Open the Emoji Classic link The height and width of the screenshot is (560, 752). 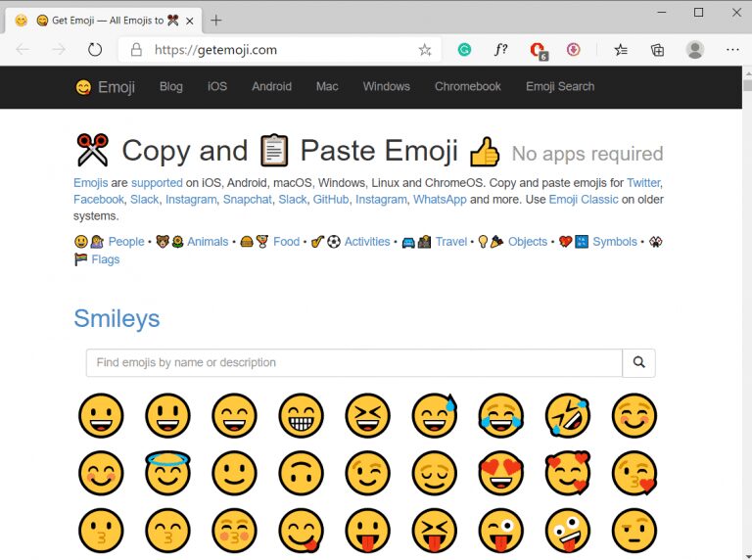pyautogui.click(x=584, y=200)
